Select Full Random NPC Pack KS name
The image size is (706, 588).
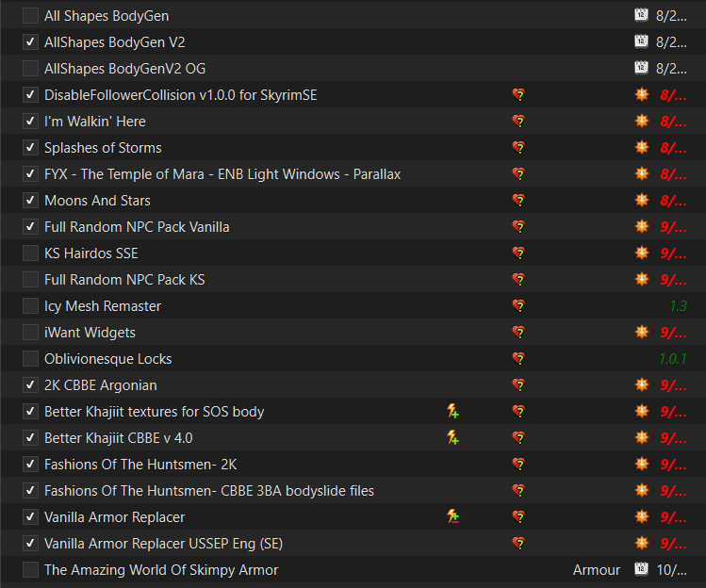124,280
